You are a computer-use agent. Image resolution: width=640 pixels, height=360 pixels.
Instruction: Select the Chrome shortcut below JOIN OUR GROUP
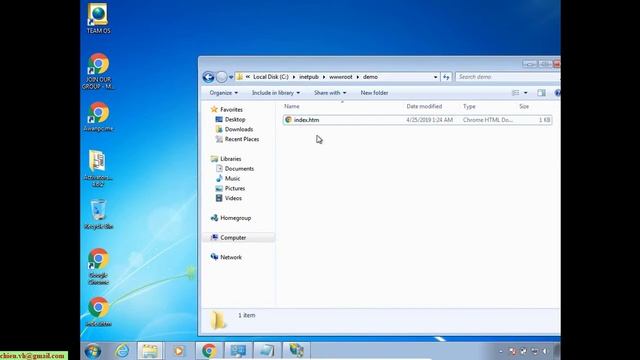point(98,117)
